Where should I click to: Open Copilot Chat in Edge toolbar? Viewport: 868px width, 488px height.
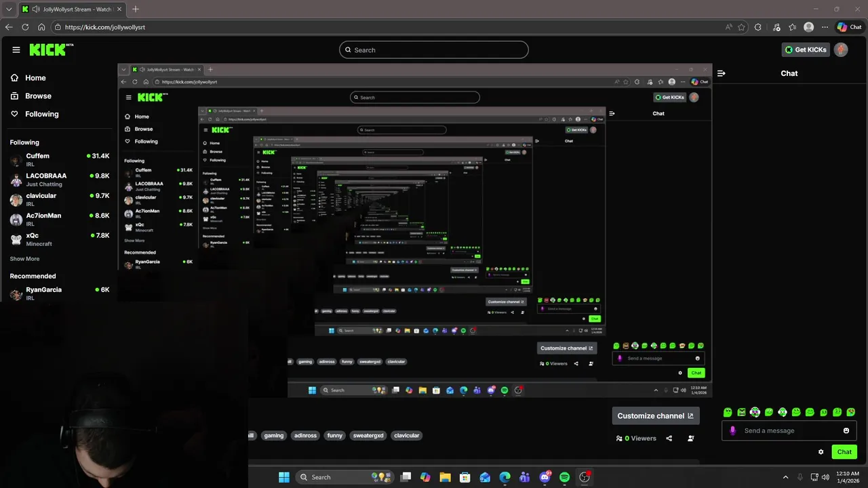(x=850, y=27)
